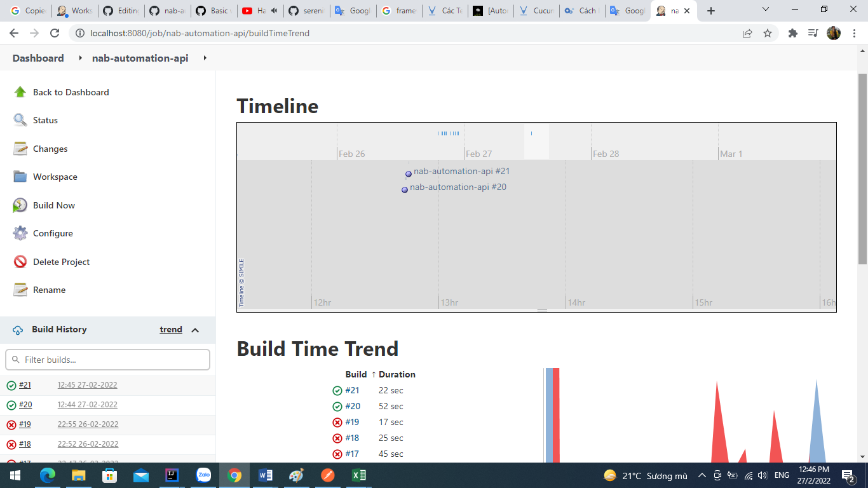Image resolution: width=868 pixels, height=488 pixels.
Task: Switch to the Editing GitHub browser tab
Action: coord(121,11)
